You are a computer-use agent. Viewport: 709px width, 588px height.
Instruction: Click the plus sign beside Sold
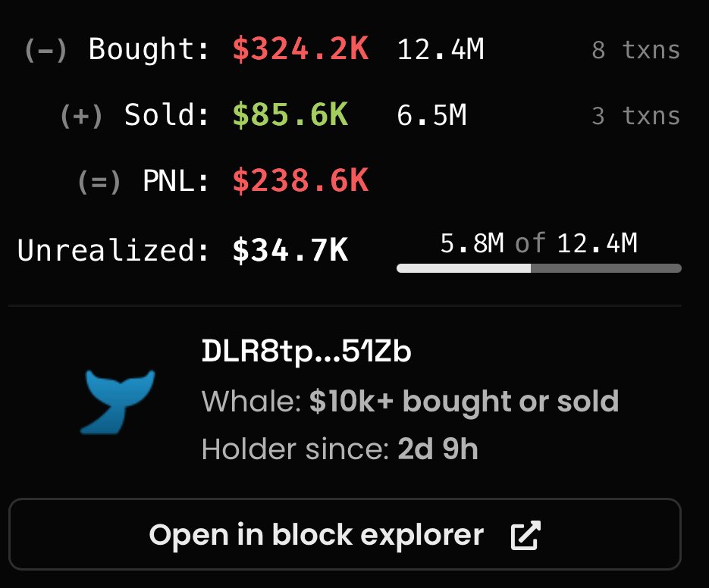point(81,116)
